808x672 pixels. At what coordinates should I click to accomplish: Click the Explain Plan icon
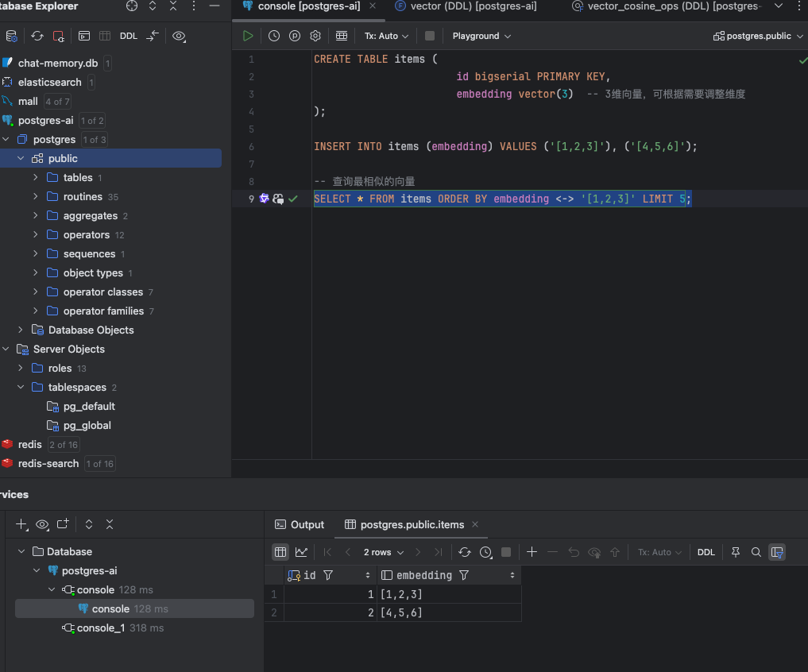(x=294, y=36)
